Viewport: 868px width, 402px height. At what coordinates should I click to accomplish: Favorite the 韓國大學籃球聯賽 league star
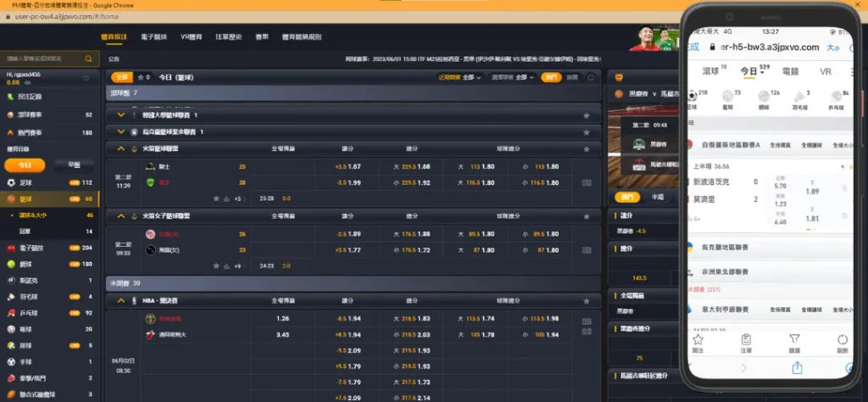point(587,115)
